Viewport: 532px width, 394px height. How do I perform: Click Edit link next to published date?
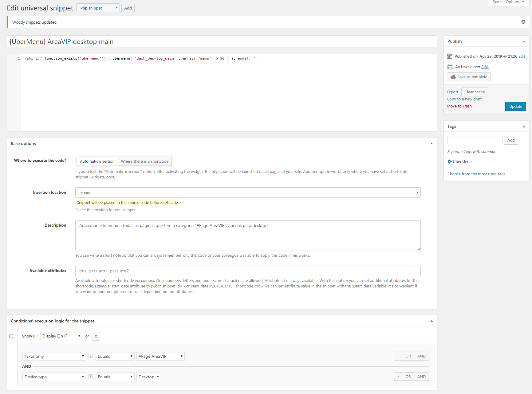coord(522,56)
